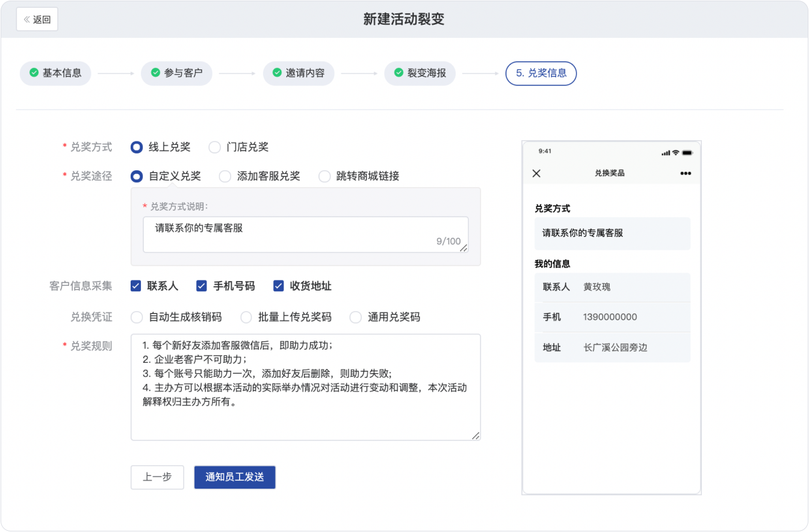Grab resize handle of 兑奖方式说明 textarea
This screenshot has width=809, height=532.
[464, 247]
